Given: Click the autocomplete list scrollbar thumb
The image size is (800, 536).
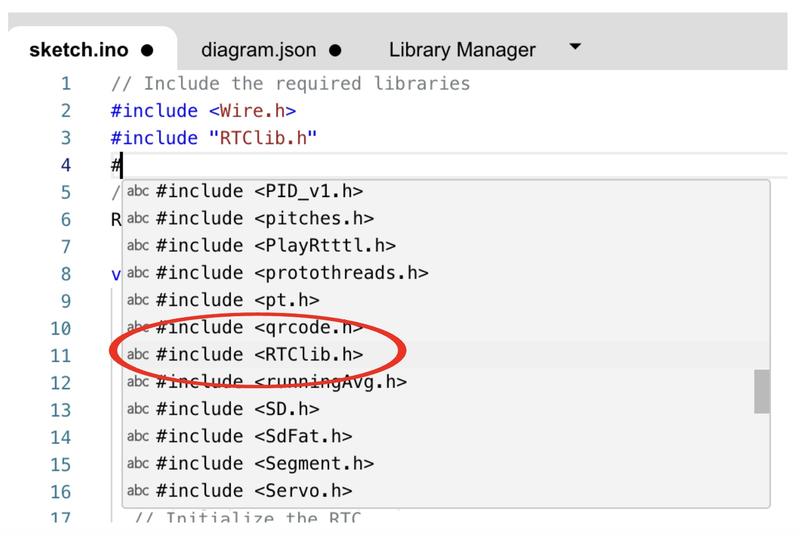Looking at the screenshot, I should [x=762, y=391].
